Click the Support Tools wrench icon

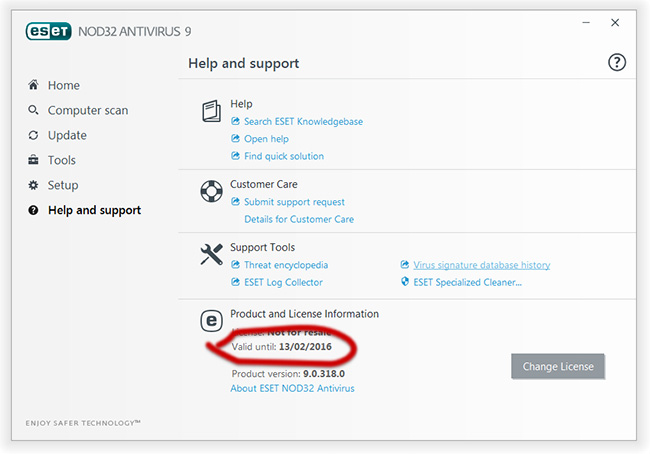211,254
